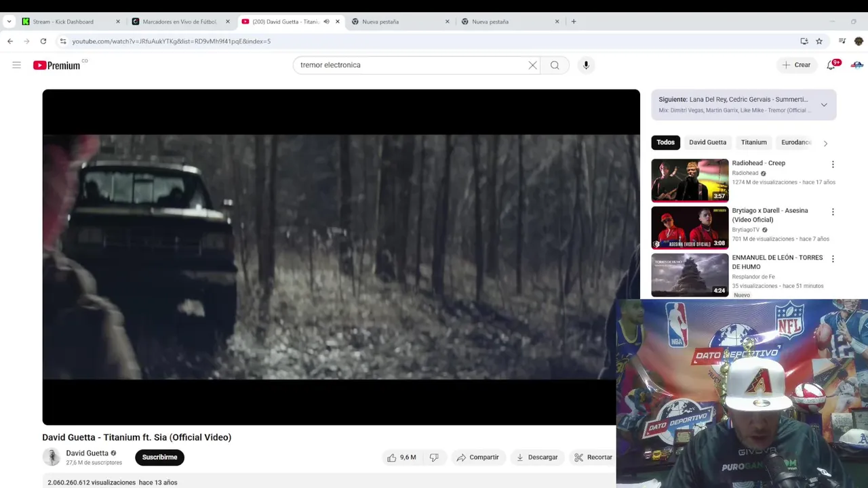Open David Guetta channel avatar
The image size is (868, 488).
point(52,457)
